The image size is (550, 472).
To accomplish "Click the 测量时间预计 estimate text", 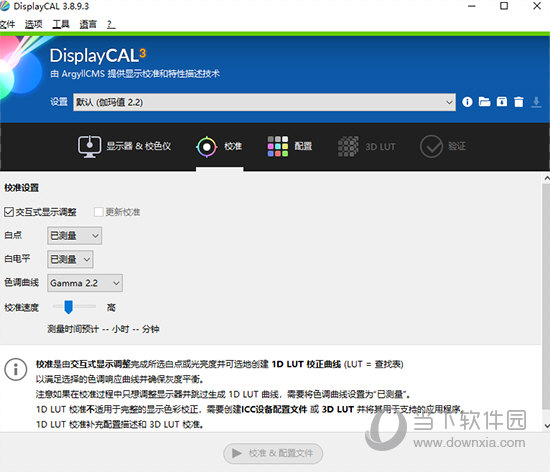I will (103, 329).
